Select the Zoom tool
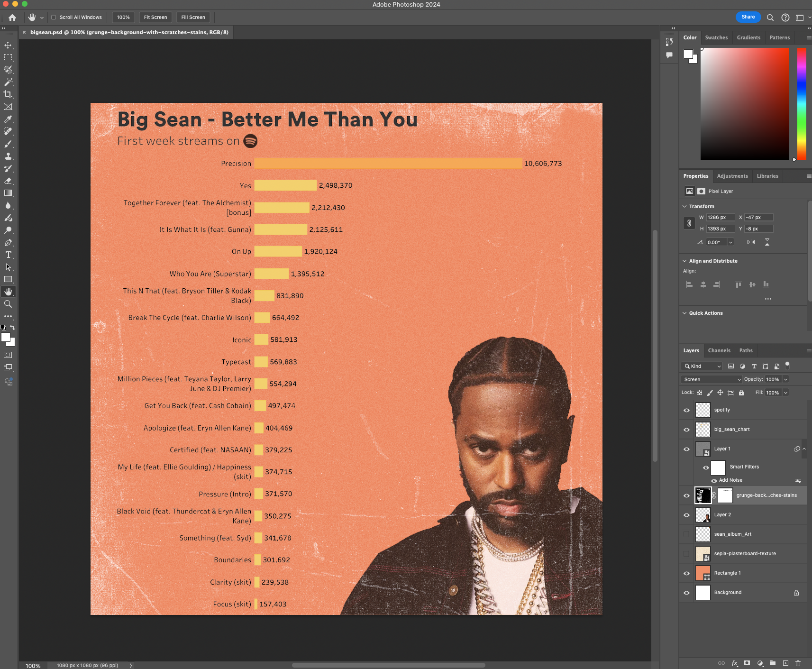The image size is (812, 669). point(8,304)
